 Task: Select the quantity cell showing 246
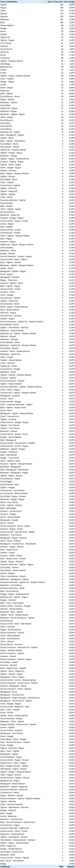[x=62, y=5]
